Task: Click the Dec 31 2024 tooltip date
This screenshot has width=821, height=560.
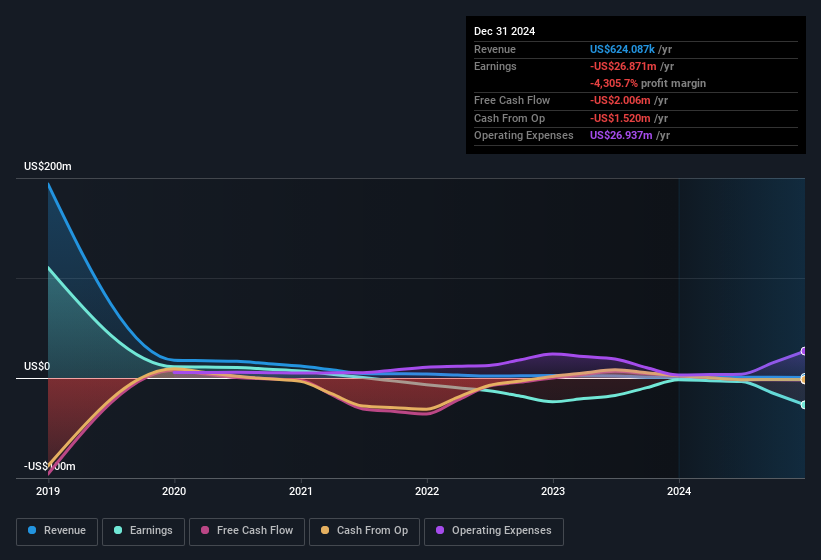Action: [504, 31]
